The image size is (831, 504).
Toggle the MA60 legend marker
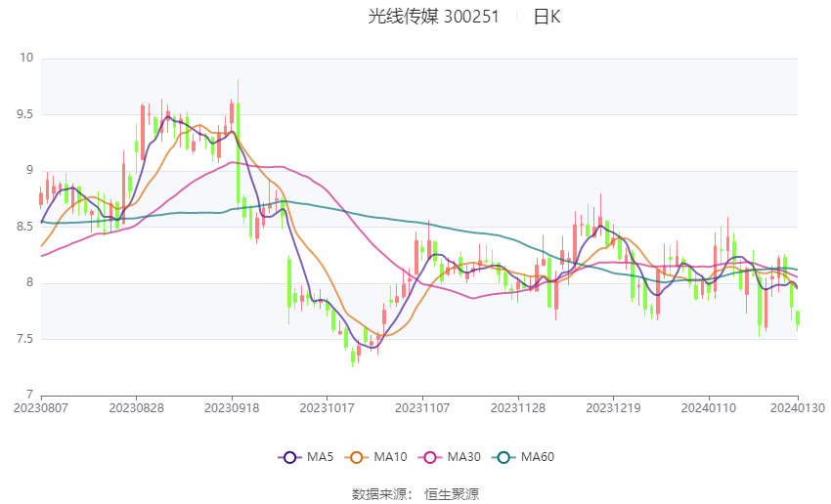pyautogui.click(x=504, y=457)
